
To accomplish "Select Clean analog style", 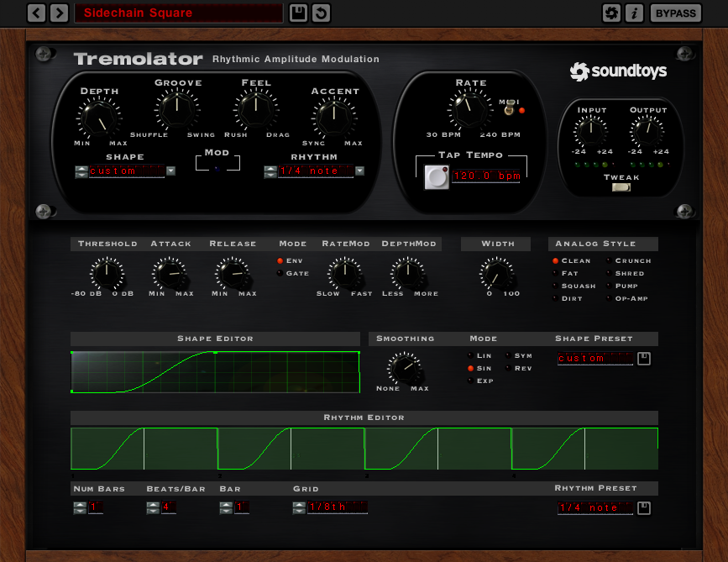I will (572, 260).
